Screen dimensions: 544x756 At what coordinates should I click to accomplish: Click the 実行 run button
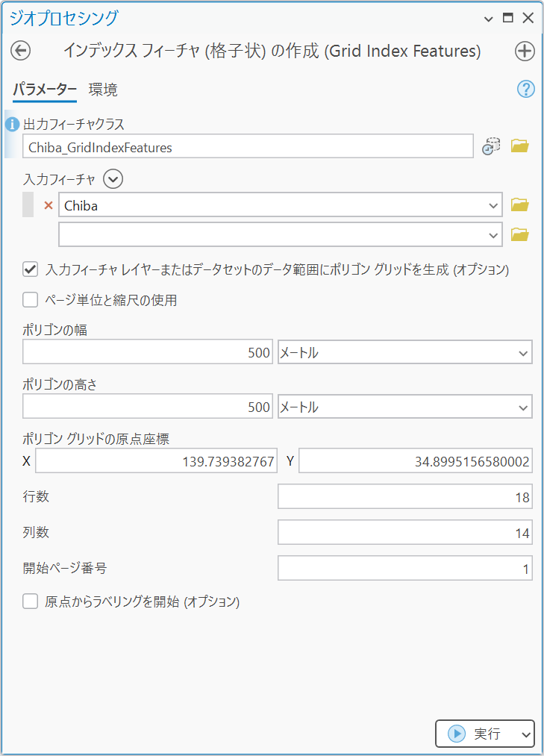pyautogui.click(x=478, y=734)
